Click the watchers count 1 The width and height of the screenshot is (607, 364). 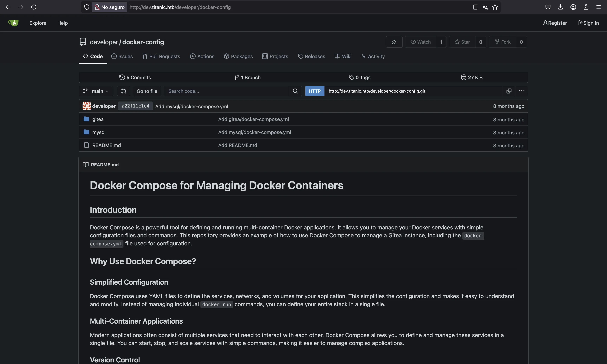pyautogui.click(x=441, y=42)
